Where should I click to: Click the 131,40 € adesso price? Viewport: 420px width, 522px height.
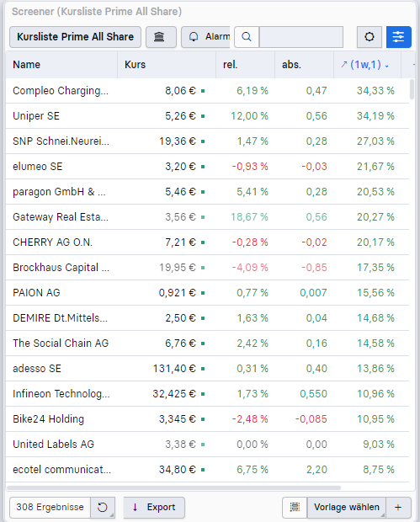point(174,369)
